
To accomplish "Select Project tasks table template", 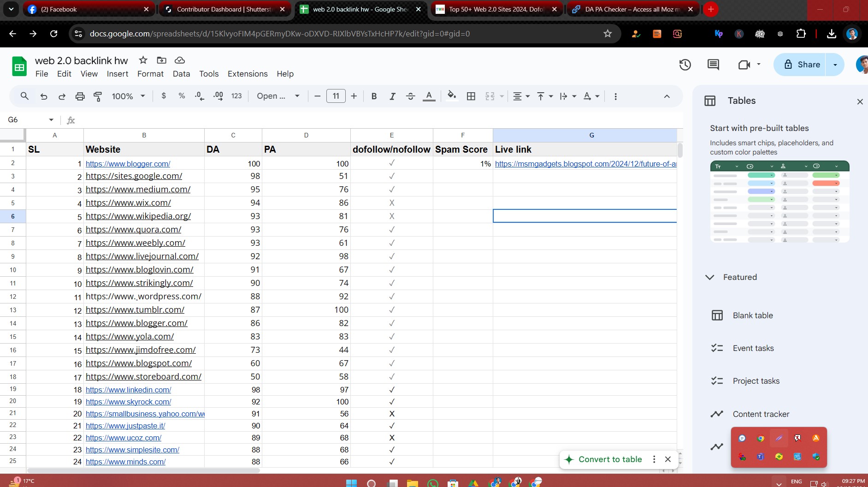I will click(x=756, y=381).
